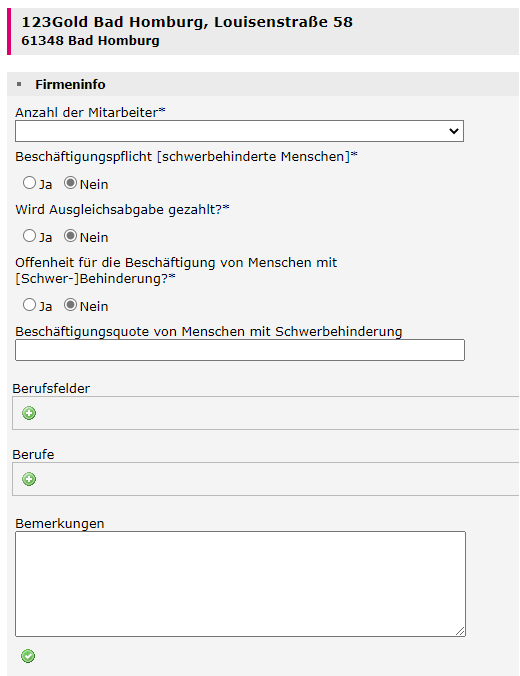
Task: Select Ja for Beschäftigungspflicht
Action: (x=29, y=183)
